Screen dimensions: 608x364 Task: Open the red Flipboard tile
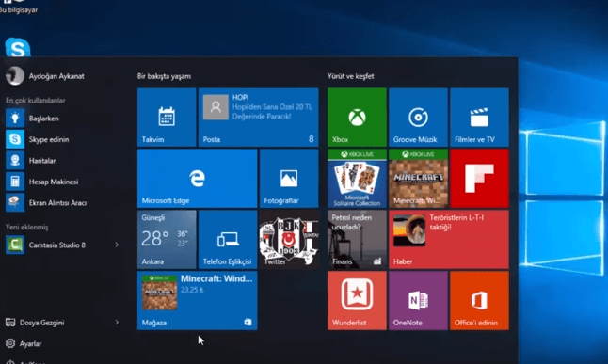[x=479, y=179]
